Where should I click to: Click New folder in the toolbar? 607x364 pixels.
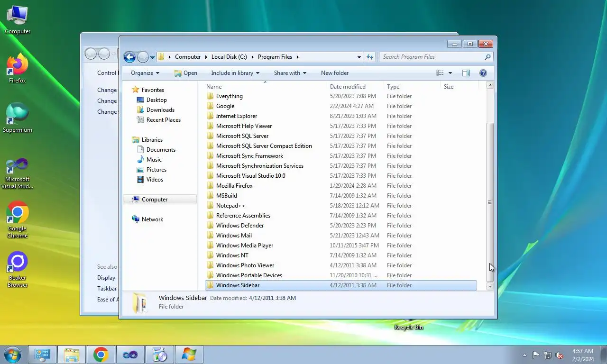tap(335, 73)
